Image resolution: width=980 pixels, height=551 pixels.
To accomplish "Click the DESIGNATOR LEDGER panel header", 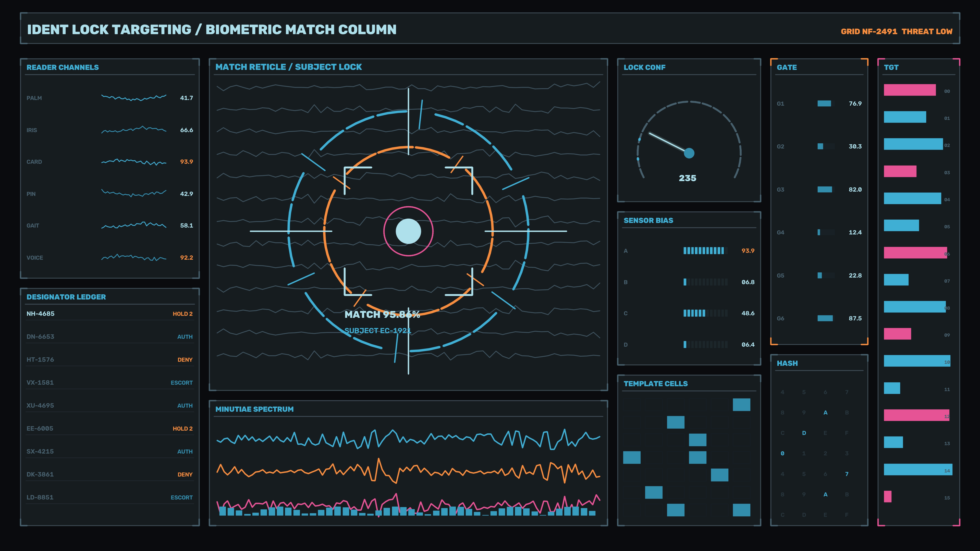I will coord(66,297).
